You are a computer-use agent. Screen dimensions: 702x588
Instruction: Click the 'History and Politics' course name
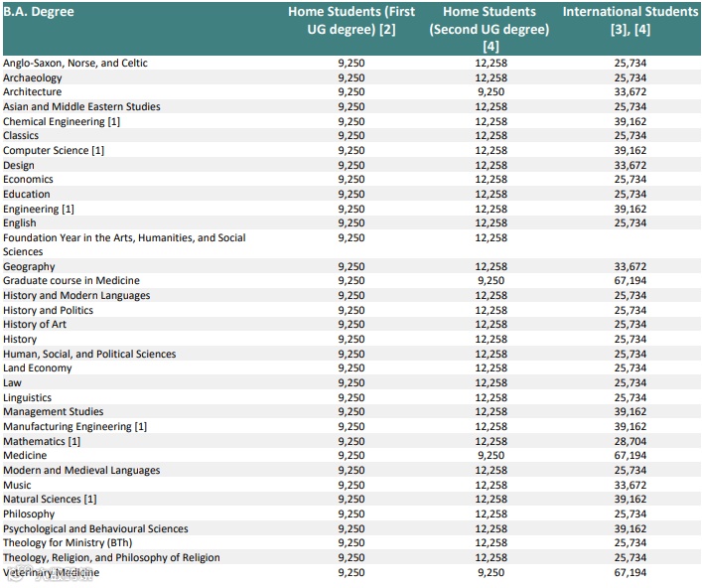click(48, 310)
